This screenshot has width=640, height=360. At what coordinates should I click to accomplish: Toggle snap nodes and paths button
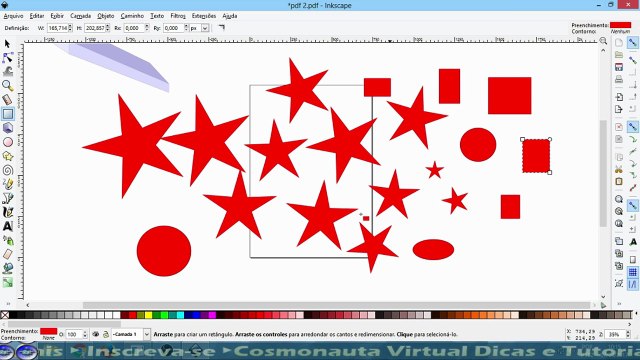pyautogui.click(x=633, y=127)
